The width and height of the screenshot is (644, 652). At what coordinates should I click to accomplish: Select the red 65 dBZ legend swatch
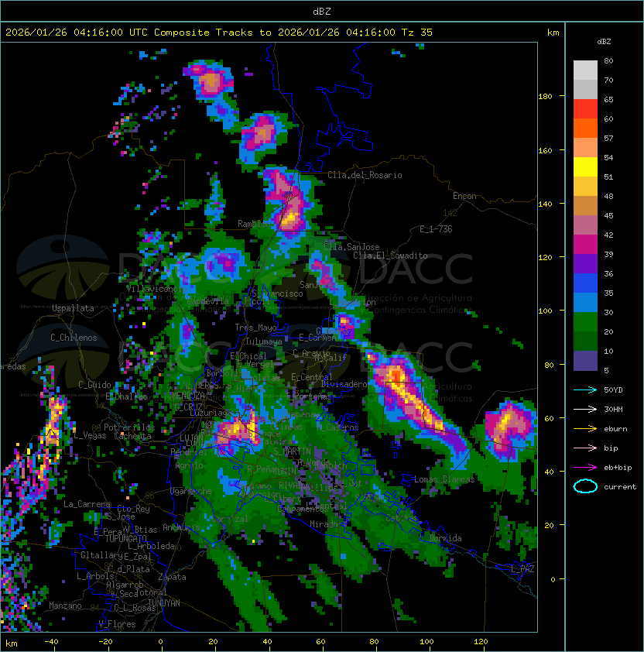(585, 109)
